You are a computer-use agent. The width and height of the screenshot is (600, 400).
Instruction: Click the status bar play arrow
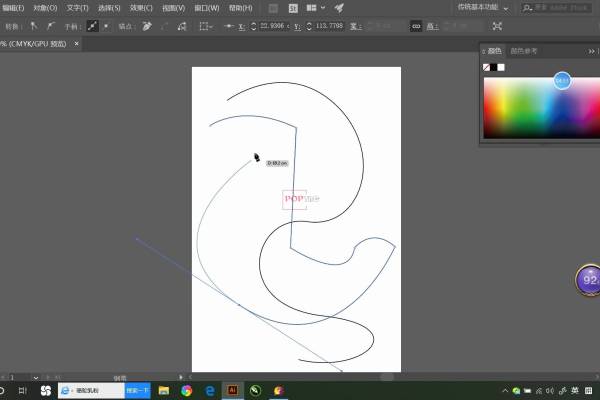[181, 377]
